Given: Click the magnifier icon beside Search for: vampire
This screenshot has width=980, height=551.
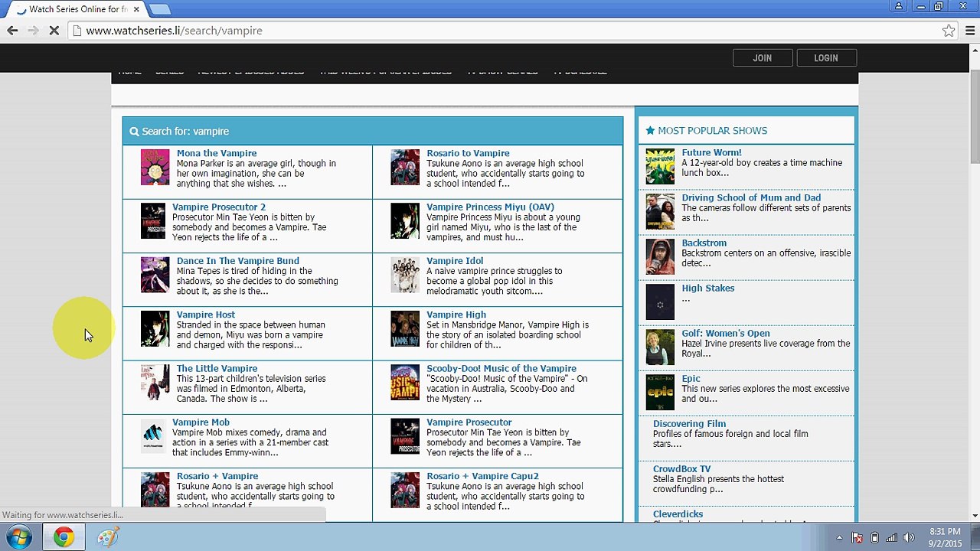Looking at the screenshot, I should 134,132.
